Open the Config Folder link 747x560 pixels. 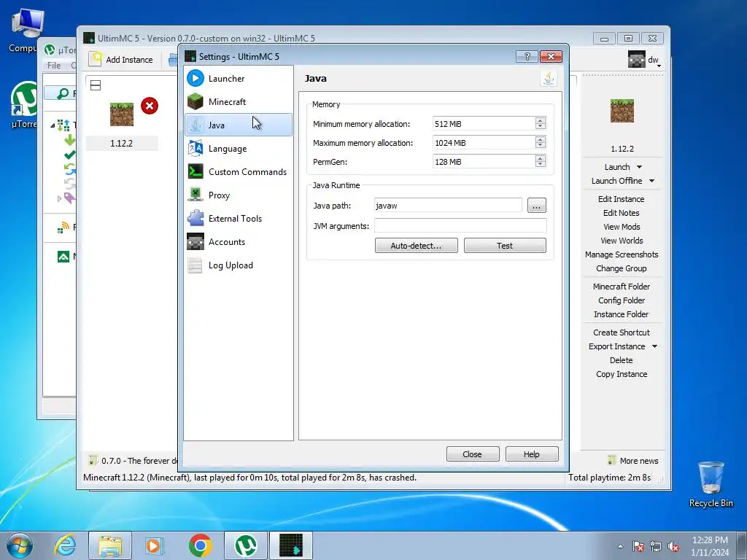pyautogui.click(x=622, y=300)
